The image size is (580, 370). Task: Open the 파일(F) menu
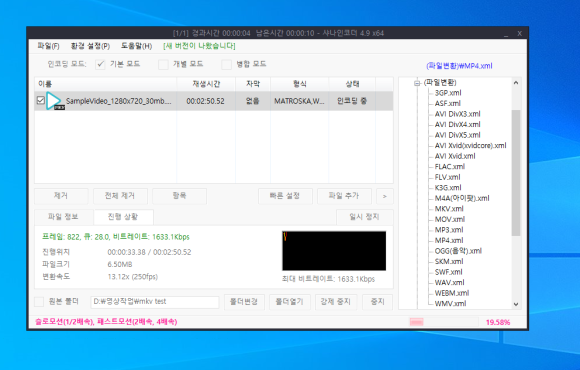point(48,46)
